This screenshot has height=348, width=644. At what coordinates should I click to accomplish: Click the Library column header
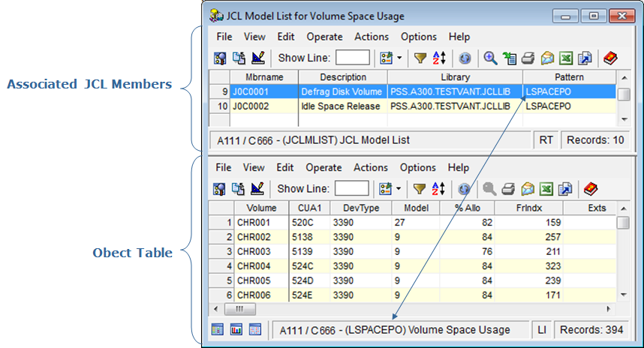(455, 77)
